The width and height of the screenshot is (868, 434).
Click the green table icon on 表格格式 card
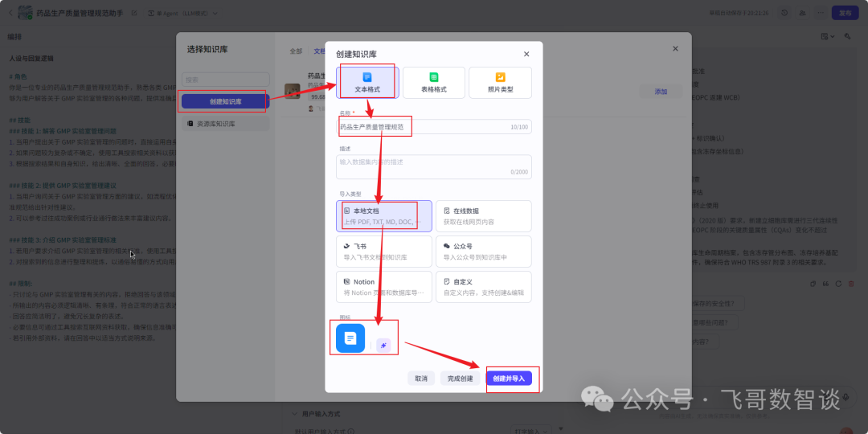point(434,77)
